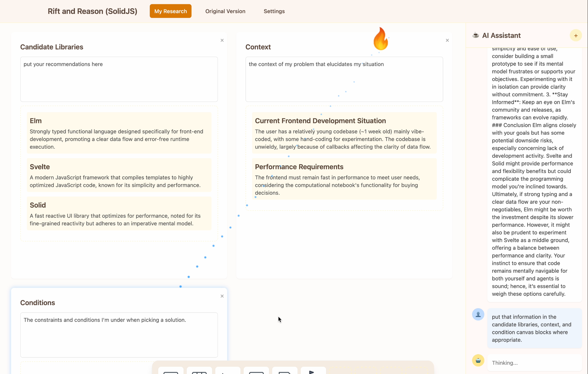
Task: Select the Solid library card
Action: pyautogui.click(x=119, y=213)
